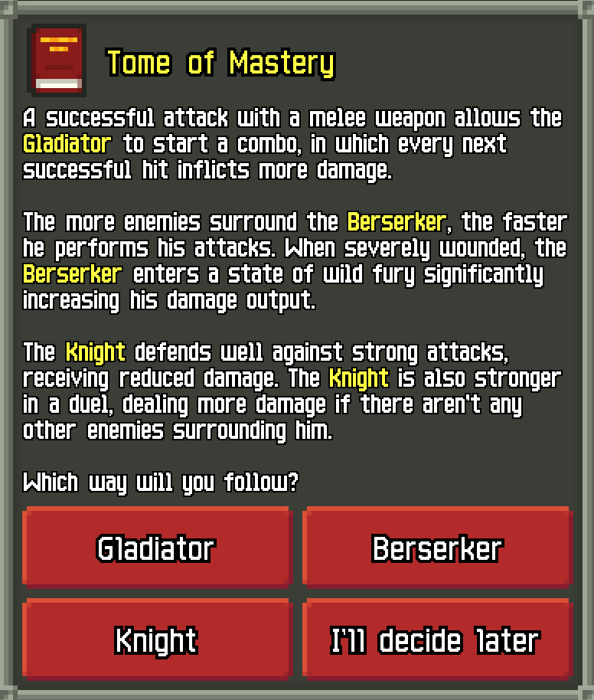Image resolution: width=594 pixels, height=700 pixels.
Task: Click the "successful hit inflicts more damage" line
Action: pyautogui.click(x=207, y=170)
